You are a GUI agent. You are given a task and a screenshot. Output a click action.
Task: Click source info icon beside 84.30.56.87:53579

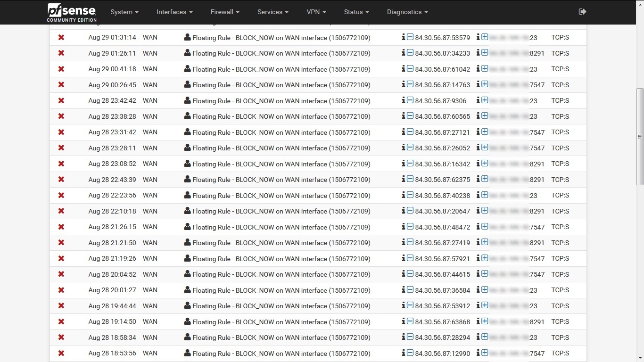coord(403,37)
